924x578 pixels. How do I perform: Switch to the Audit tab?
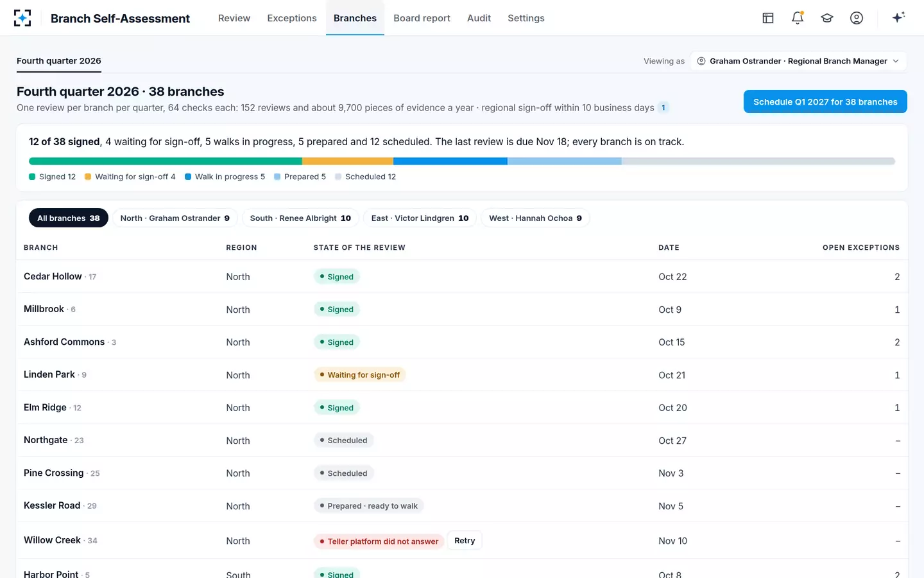tap(479, 18)
